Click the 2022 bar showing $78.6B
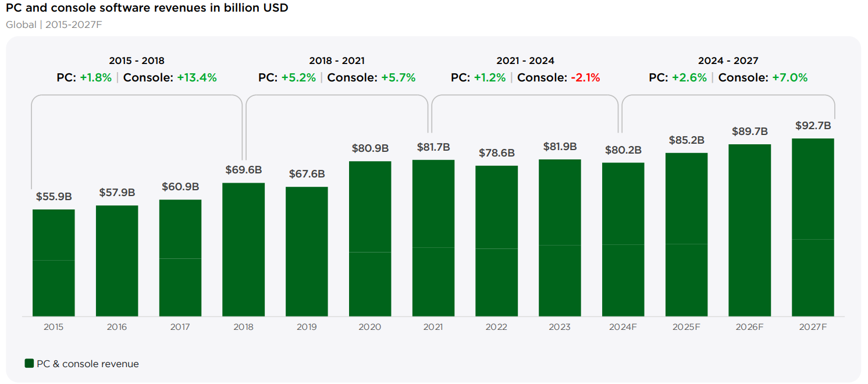The width and height of the screenshot is (868, 384). pyautogui.click(x=497, y=241)
